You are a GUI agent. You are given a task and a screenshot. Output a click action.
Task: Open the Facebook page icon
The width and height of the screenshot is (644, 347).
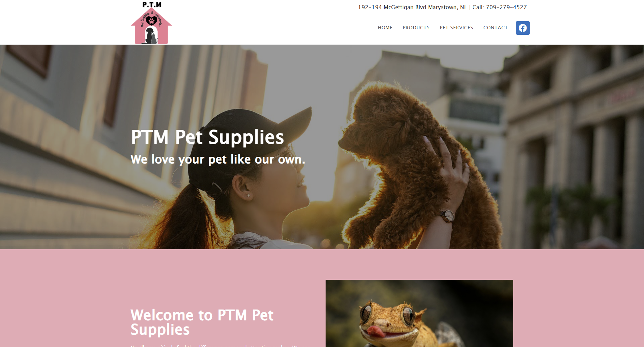tap(523, 28)
